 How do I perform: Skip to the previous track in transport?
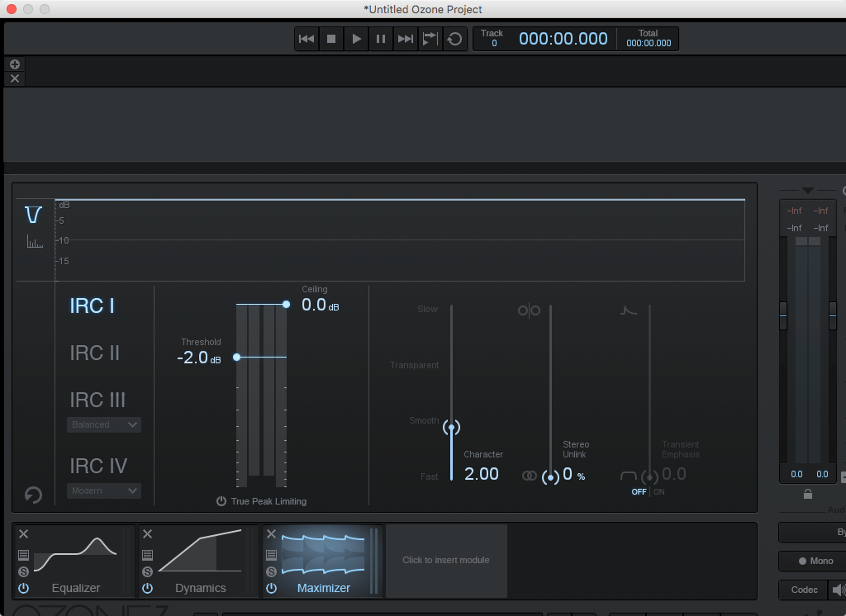coord(307,39)
